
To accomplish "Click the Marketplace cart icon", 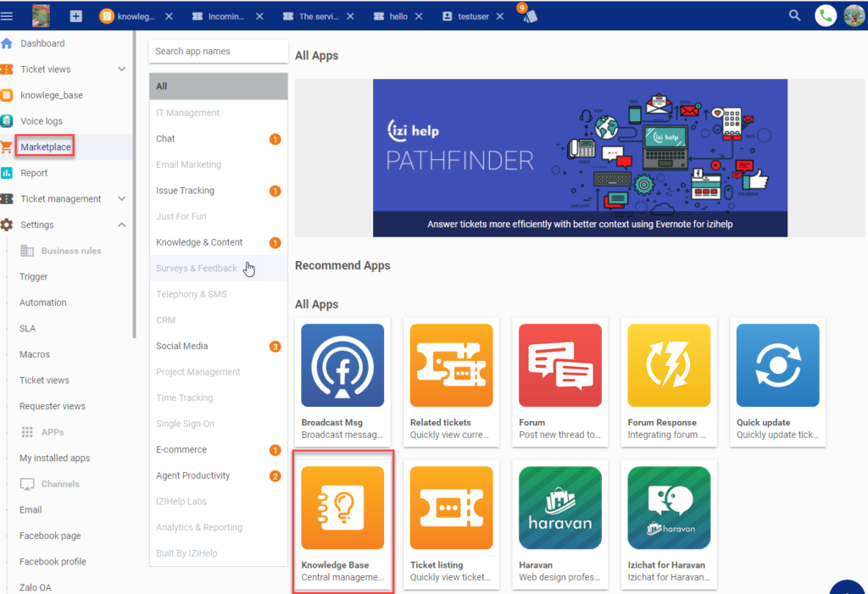I will (x=7, y=147).
